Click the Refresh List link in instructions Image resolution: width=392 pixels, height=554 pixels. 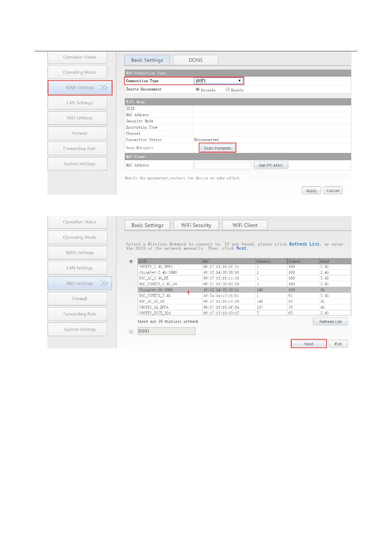(x=304, y=244)
